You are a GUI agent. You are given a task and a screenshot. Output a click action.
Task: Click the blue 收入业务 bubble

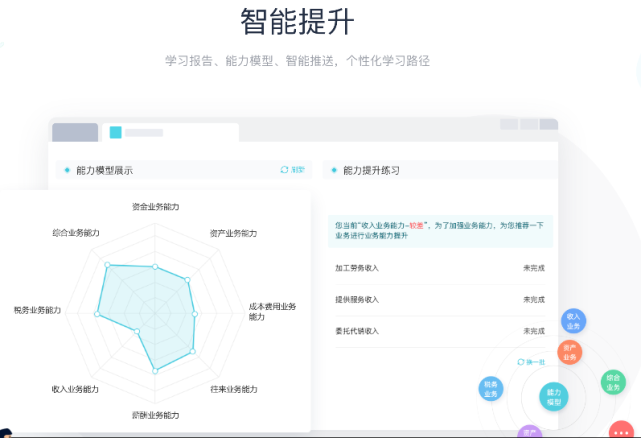573,321
